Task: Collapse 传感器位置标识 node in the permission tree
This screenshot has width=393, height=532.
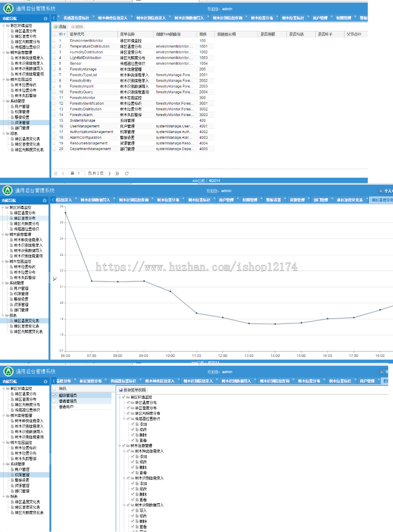Action: point(124,419)
